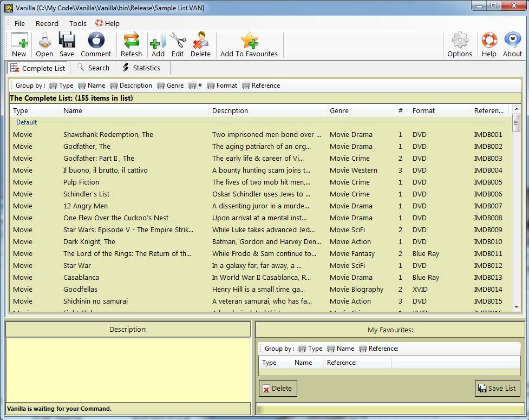The image size is (529, 420).
Task: Toggle Group by Type in My Favourites
Action: [x=310, y=349]
